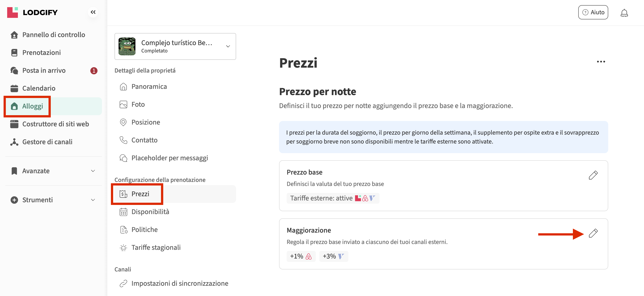Open the Disponibilità settings page
This screenshot has width=644, height=296.
[x=150, y=212]
